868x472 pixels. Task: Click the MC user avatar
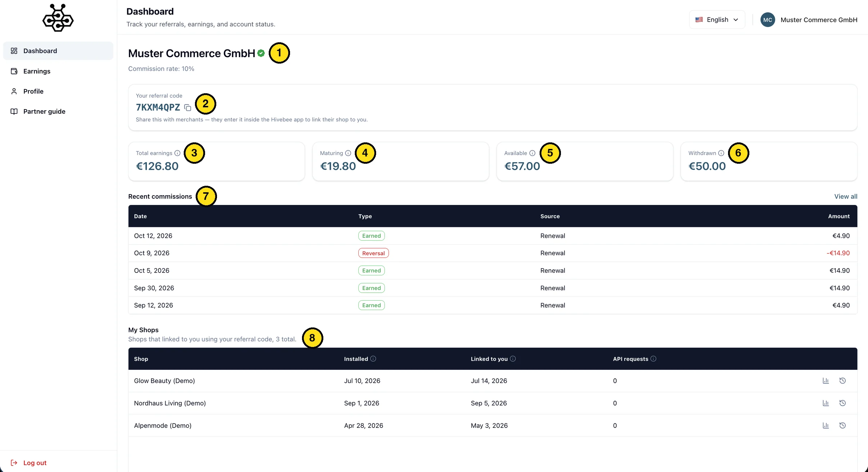[x=767, y=20]
